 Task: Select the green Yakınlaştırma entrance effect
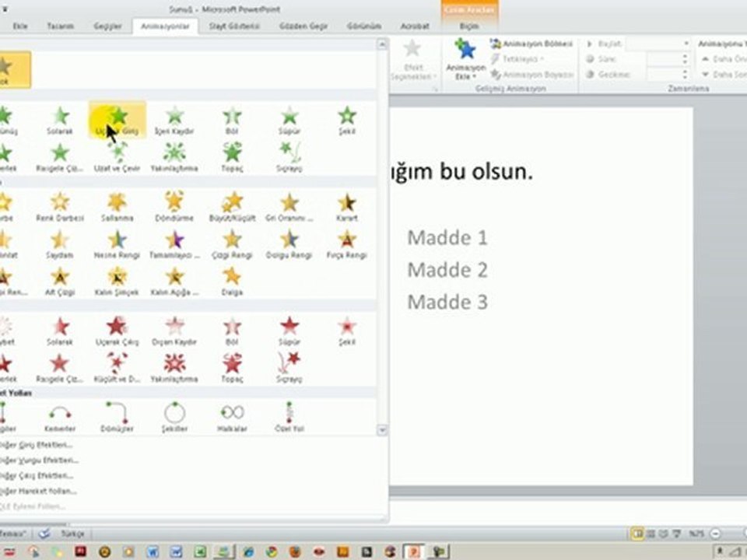point(174,158)
